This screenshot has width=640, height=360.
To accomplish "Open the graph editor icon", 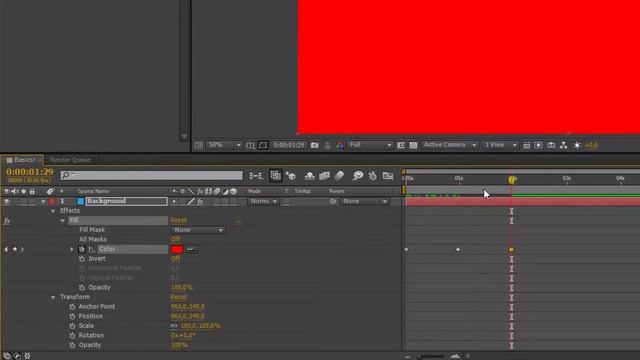I will (x=388, y=176).
